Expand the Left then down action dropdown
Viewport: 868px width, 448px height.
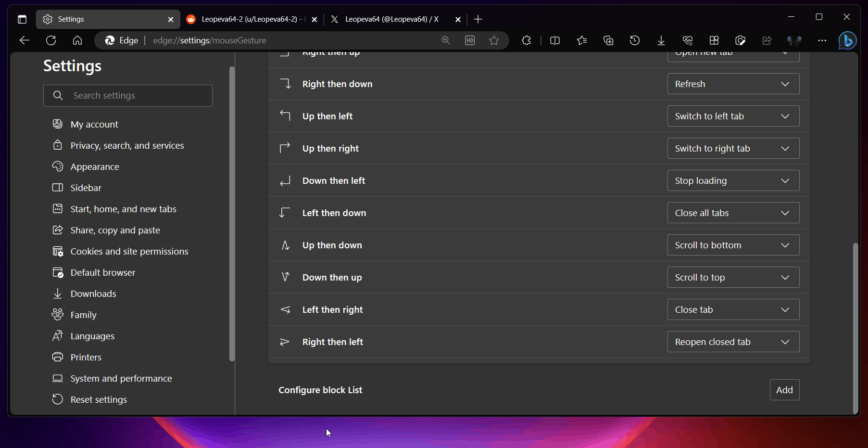[x=733, y=213]
